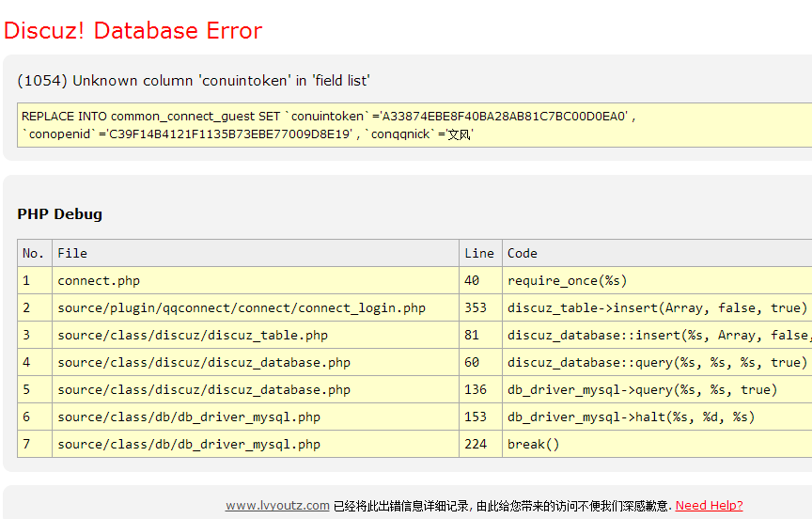Select the conopenid value line in query

click(x=247, y=134)
